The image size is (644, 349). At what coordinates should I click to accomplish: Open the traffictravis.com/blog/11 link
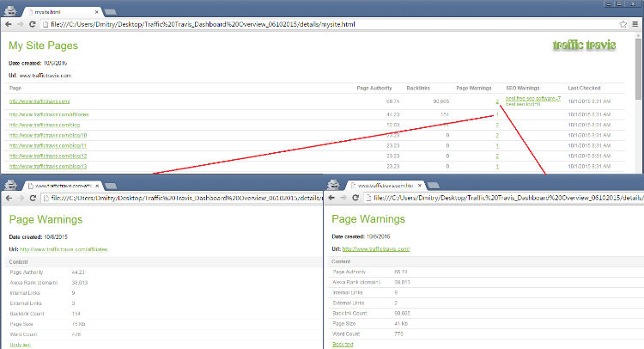click(48, 145)
